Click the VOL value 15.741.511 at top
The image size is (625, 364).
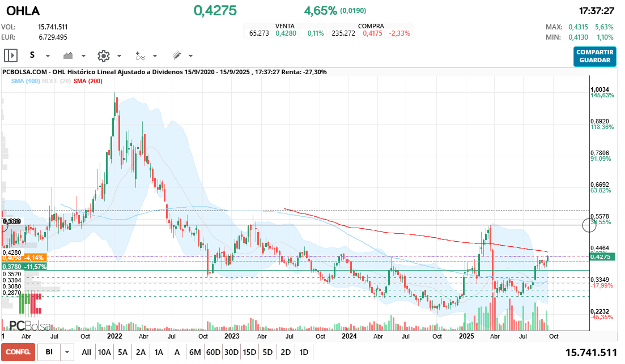[53, 27]
